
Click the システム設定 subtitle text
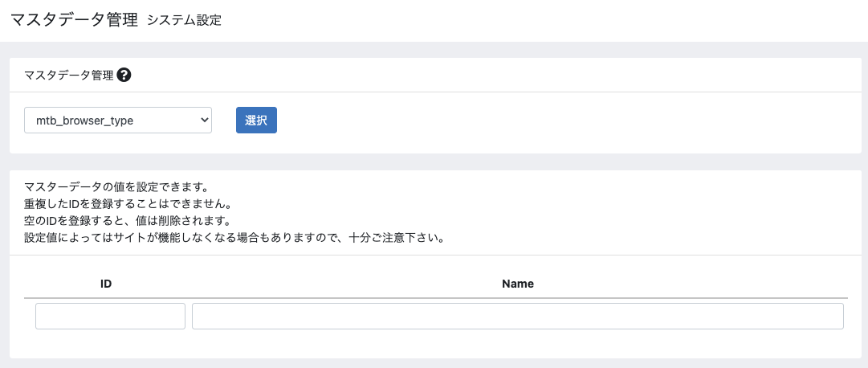tap(185, 21)
